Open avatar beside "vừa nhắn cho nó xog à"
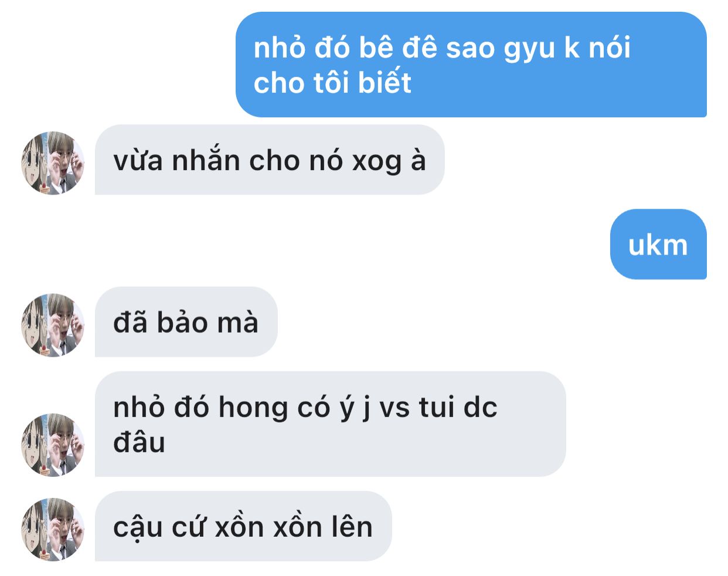Viewport: 728px width, 576px height. point(53,163)
